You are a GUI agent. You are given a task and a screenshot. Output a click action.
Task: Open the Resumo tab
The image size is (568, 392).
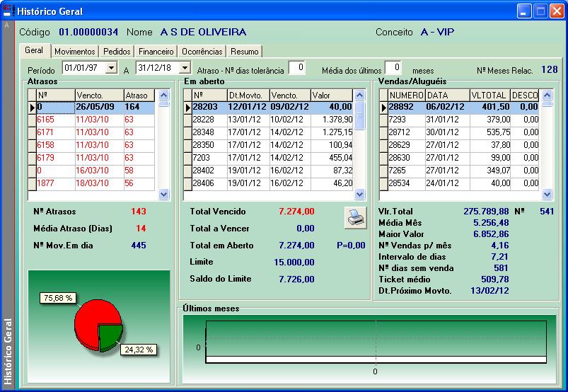click(244, 52)
